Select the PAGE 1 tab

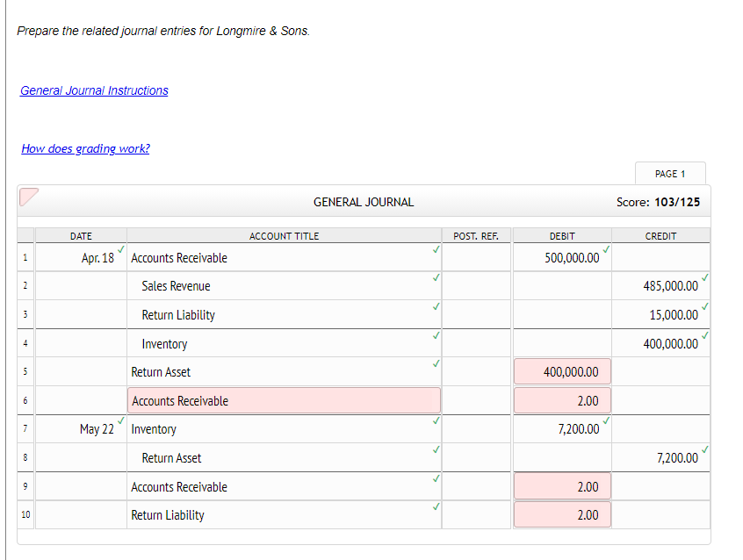click(x=670, y=173)
